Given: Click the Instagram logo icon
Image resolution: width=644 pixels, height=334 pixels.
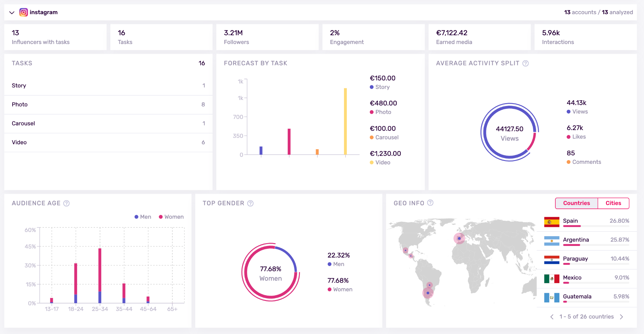Looking at the screenshot, I should (x=24, y=12).
